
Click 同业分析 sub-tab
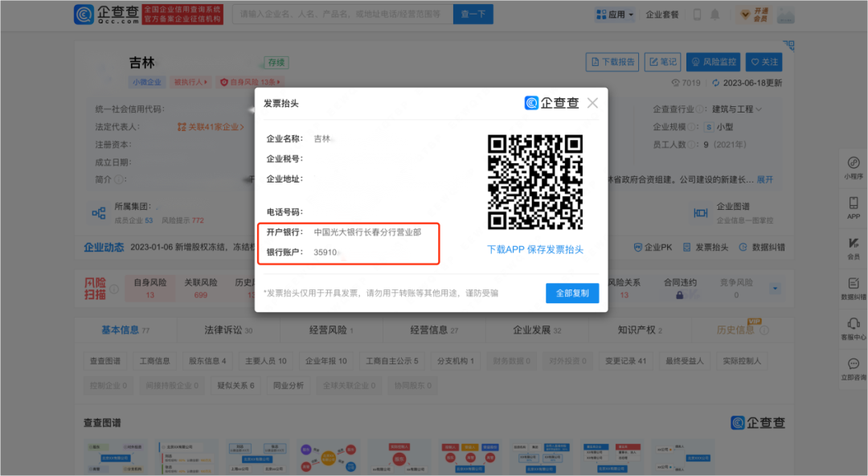click(289, 385)
